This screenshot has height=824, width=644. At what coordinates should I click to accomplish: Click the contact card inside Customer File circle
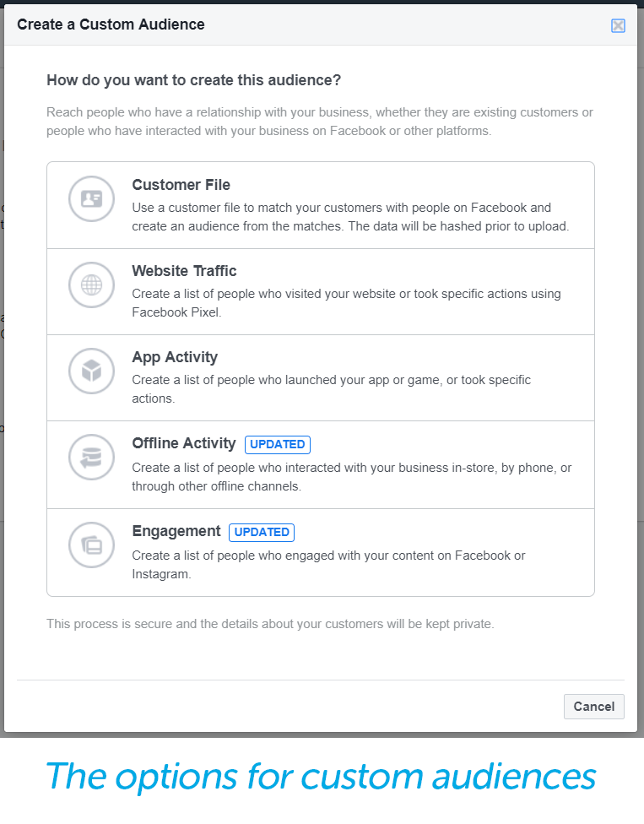click(91, 199)
